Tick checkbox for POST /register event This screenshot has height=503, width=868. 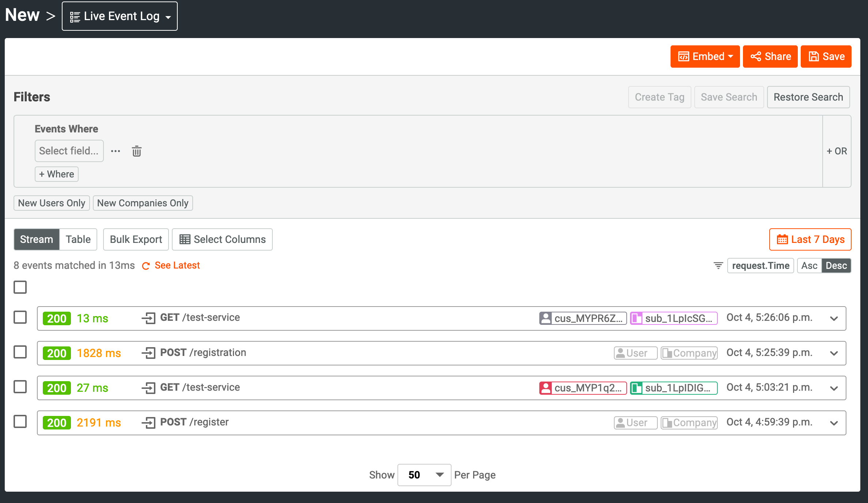pyautogui.click(x=20, y=422)
